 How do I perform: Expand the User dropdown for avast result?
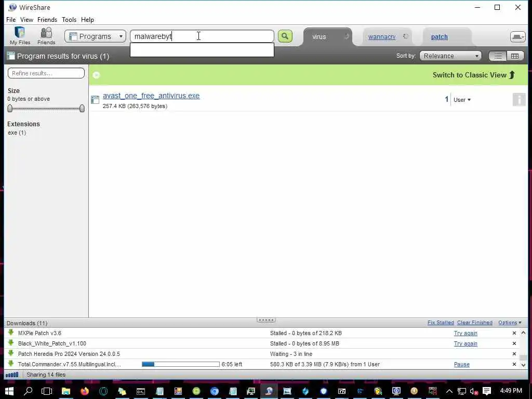pos(462,100)
